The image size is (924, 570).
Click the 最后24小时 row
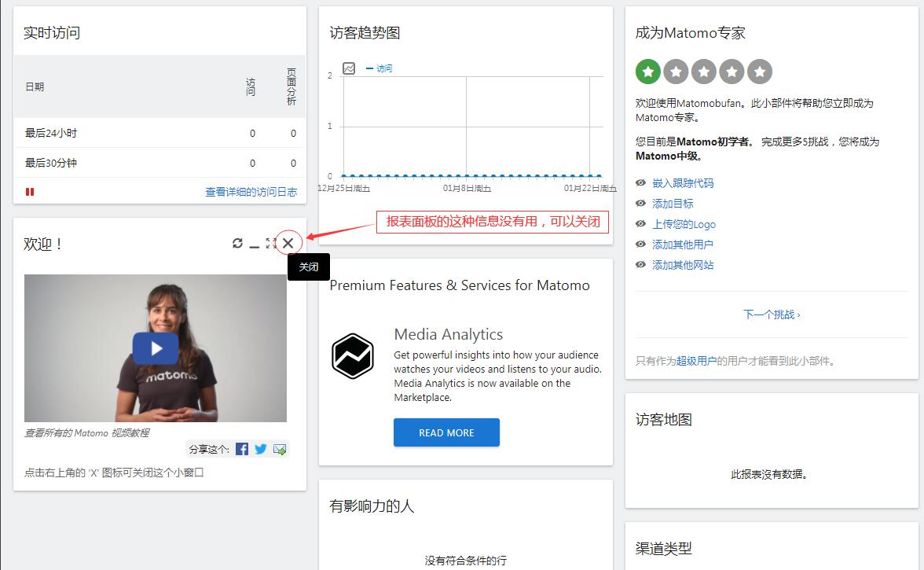tap(159, 133)
